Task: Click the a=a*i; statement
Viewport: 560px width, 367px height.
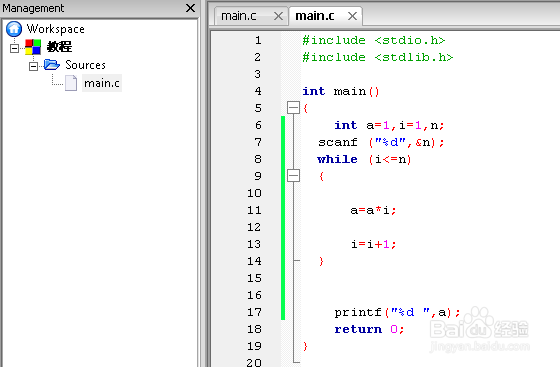Action: tap(373, 210)
